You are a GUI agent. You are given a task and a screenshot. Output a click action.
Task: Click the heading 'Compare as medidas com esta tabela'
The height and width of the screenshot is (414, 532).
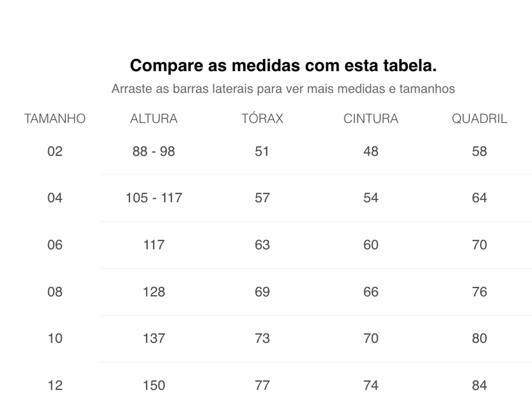[283, 65]
